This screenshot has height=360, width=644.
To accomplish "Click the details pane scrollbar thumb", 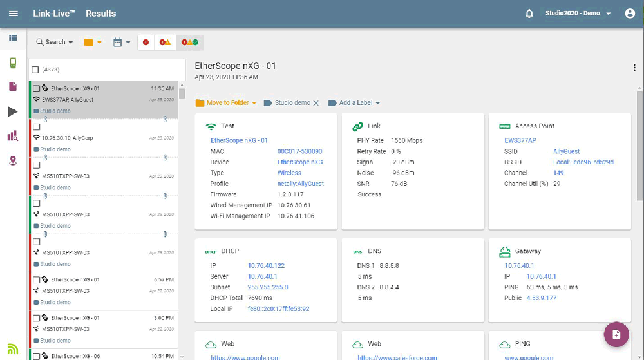I will 639,146.
